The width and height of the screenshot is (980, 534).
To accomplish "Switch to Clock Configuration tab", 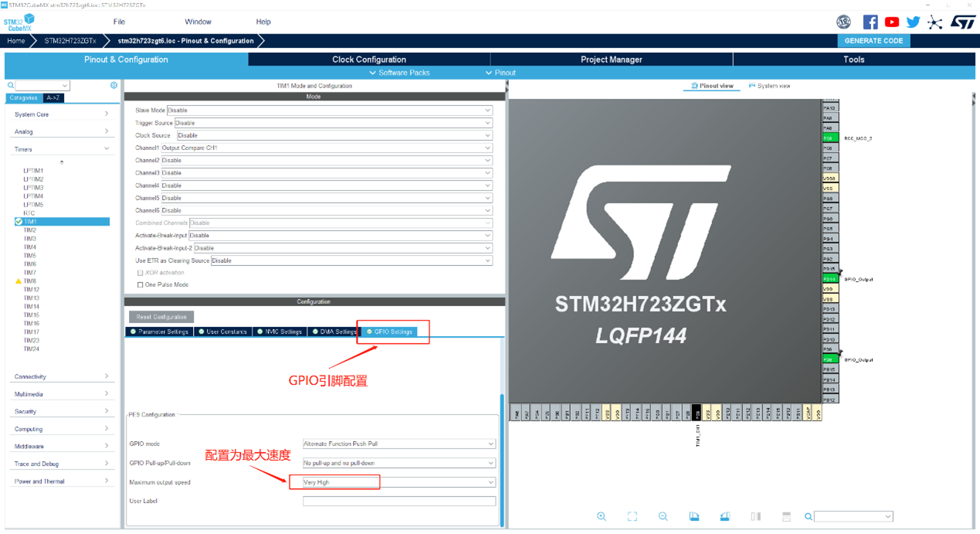I will (368, 60).
